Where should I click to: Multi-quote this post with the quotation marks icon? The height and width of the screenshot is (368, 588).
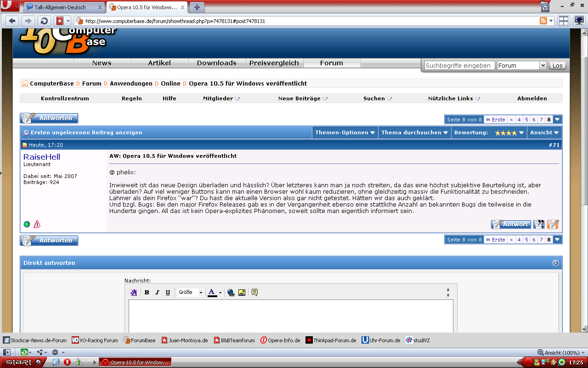(x=539, y=224)
